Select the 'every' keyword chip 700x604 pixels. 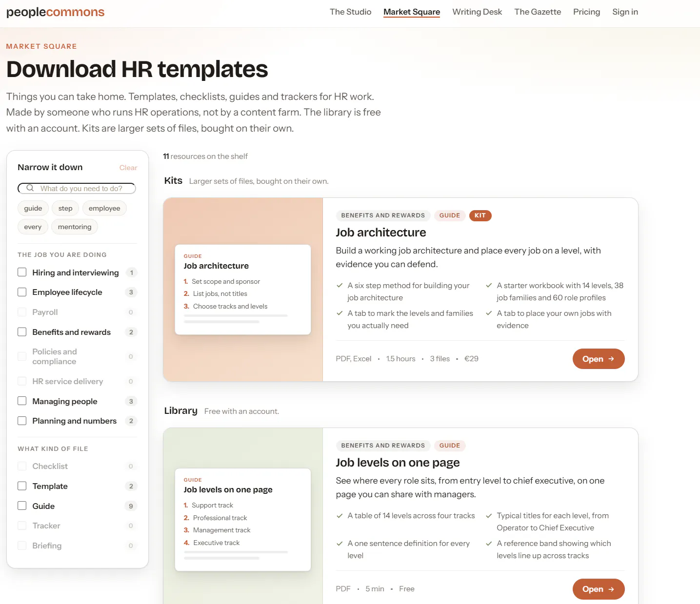[x=33, y=227]
